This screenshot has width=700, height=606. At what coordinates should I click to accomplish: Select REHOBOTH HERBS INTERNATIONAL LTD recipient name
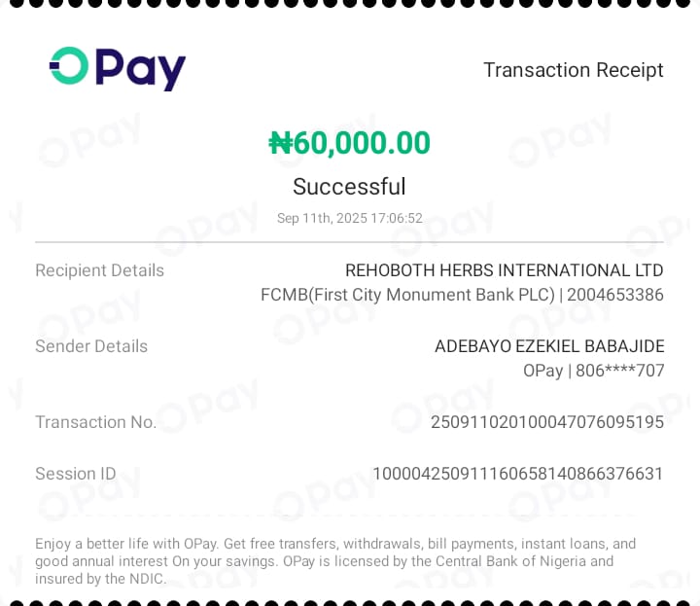(x=504, y=270)
